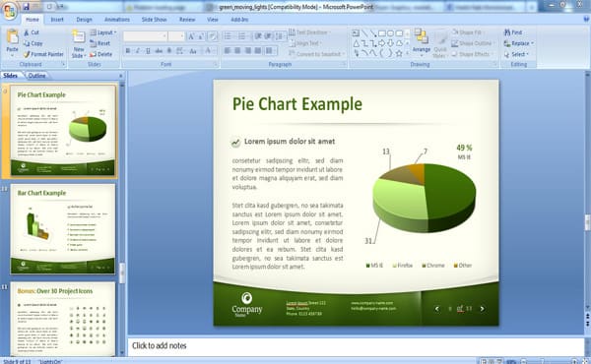
Task: Toggle center text alignment
Action: click(x=237, y=50)
